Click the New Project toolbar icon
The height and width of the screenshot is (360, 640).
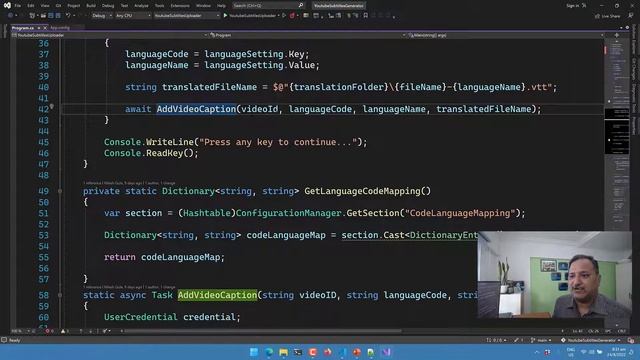click(x=32, y=16)
